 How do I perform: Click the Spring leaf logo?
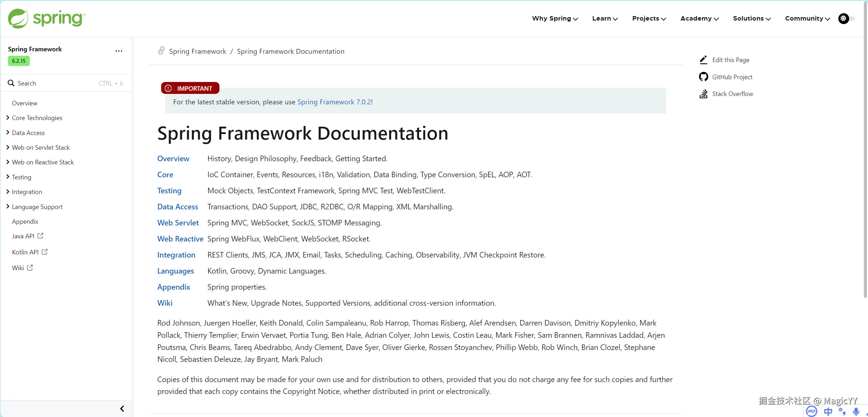tap(18, 18)
